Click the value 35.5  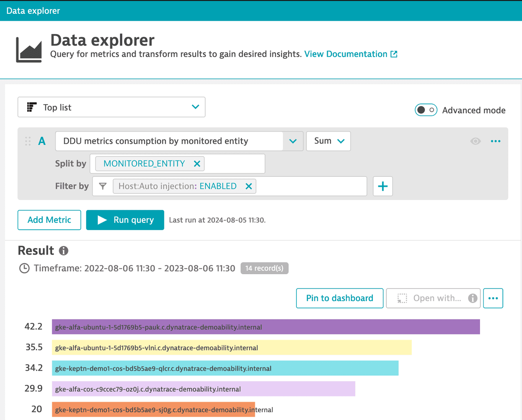(x=34, y=347)
